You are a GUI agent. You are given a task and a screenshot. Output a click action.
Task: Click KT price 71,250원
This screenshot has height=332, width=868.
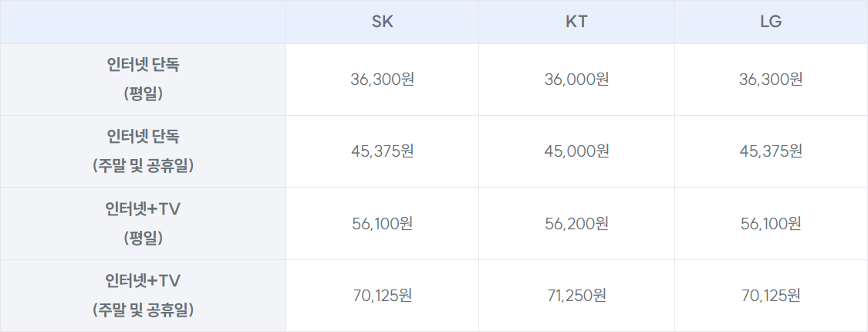[x=577, y=296]
